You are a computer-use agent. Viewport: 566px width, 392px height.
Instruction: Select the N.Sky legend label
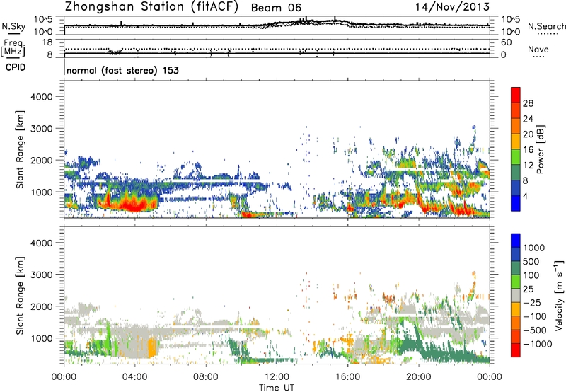point(13,27)
